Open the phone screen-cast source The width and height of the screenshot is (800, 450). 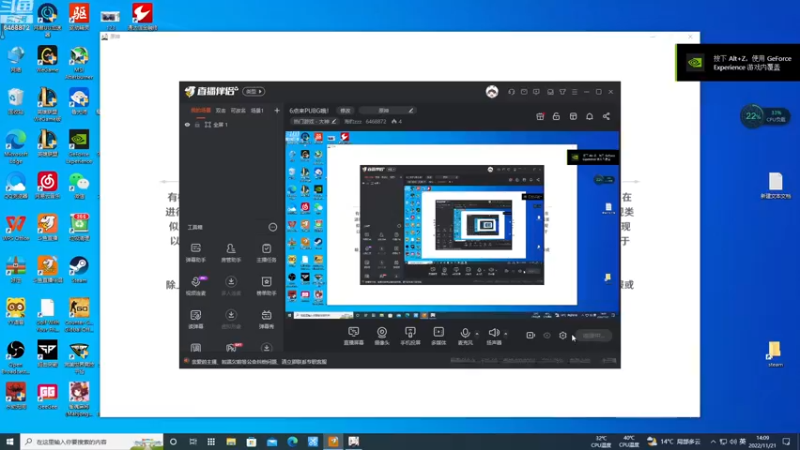(410, 336)
